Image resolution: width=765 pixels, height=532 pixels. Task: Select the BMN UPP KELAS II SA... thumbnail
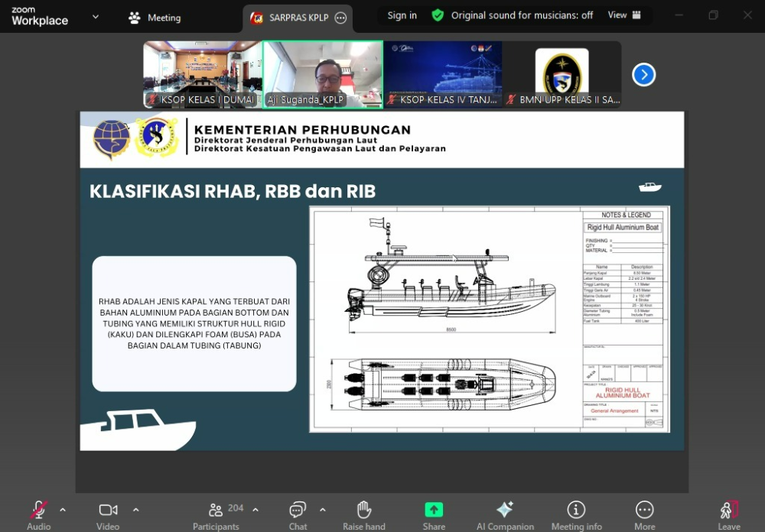tap(562, 75)
